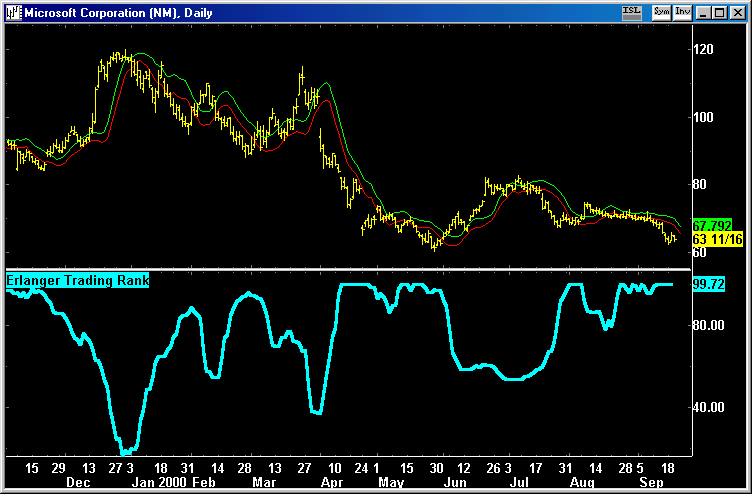This screenshot has height=494, width=752.
Task: Click the Apr month label
Action: pyautogui.click(x=332, y=482)
